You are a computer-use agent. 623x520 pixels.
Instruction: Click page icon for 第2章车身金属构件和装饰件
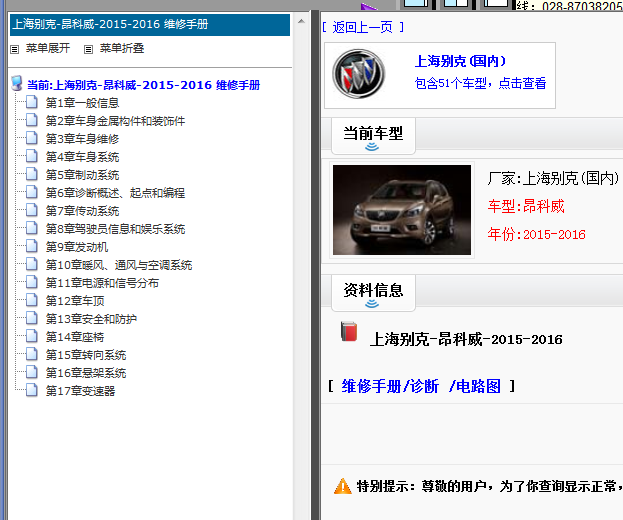(32, 120)
